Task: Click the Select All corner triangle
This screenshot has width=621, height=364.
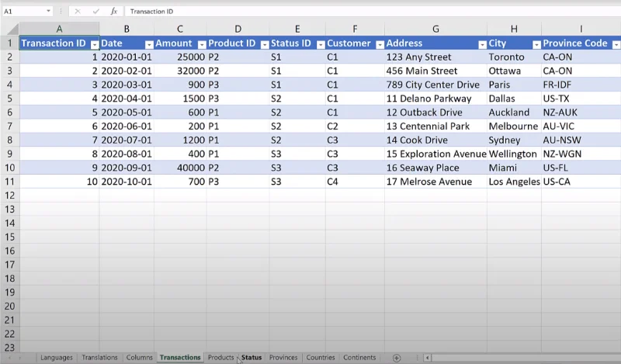Action: [13, 29]
